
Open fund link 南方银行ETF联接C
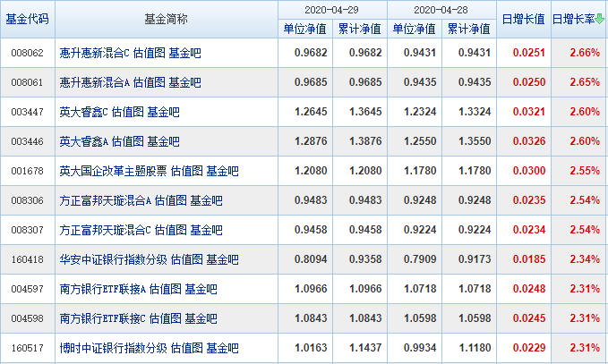[x=102, y=318]
